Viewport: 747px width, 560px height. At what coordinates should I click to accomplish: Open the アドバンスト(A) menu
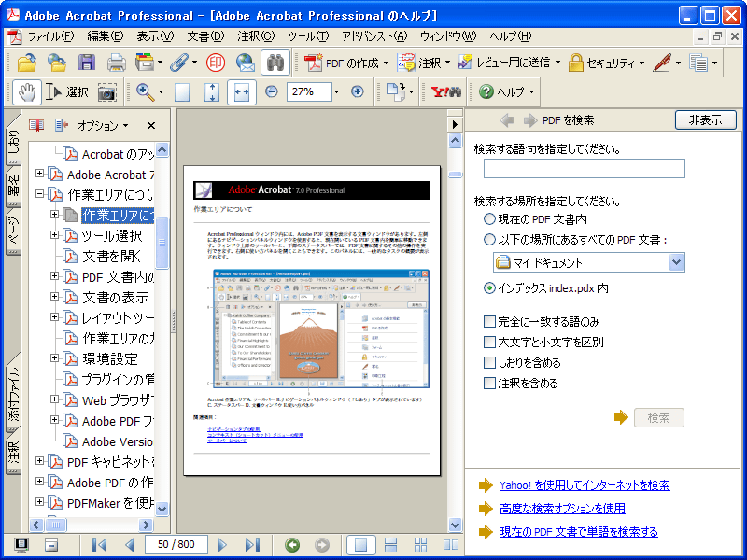[374, 36]
